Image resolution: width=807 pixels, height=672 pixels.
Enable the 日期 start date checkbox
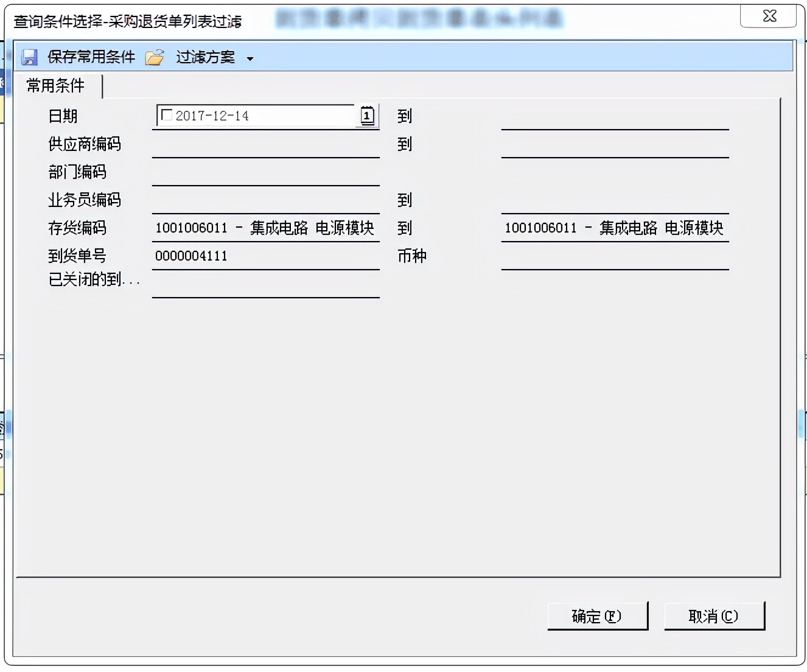[166, 115]
